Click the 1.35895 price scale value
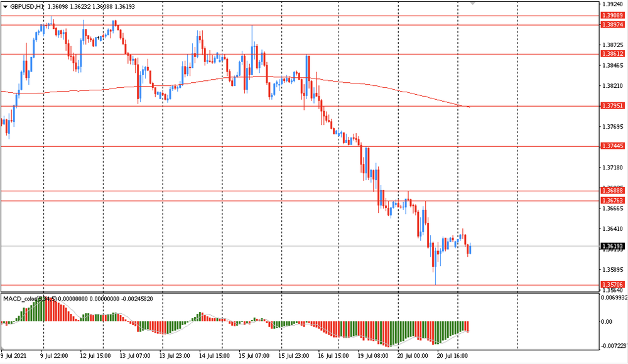628x364 pixels. click(613, 269)
